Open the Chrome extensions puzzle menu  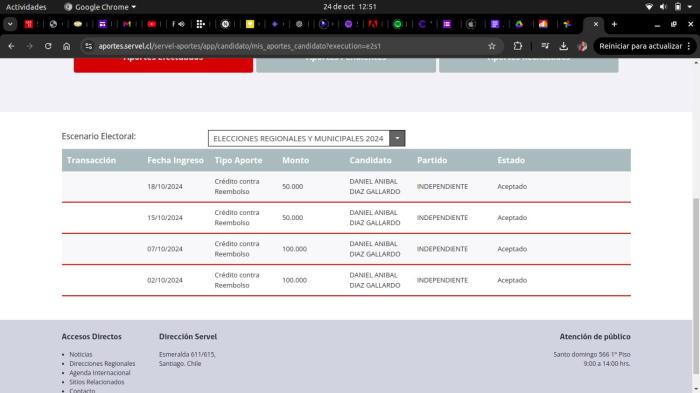click(x=517, y=46)
